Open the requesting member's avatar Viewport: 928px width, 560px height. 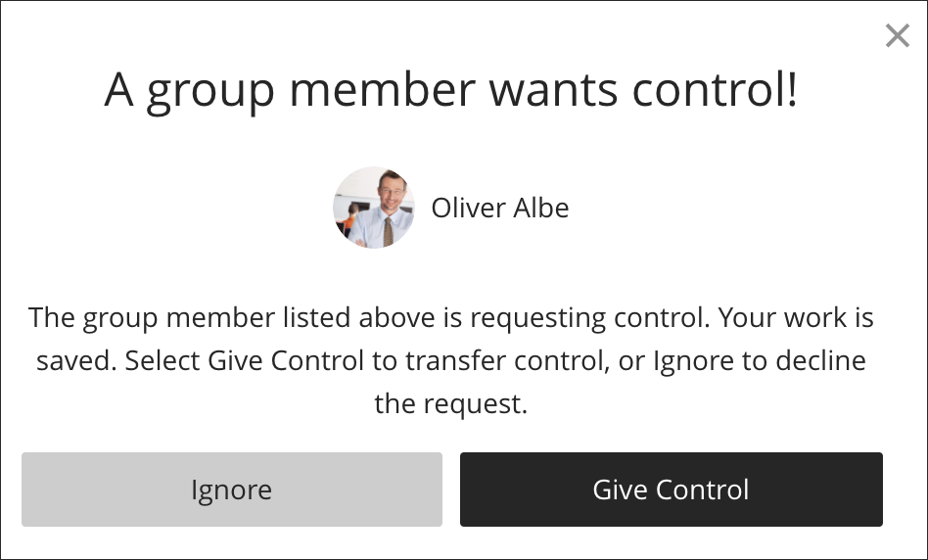pyautogui.click(x=374, y=208)
